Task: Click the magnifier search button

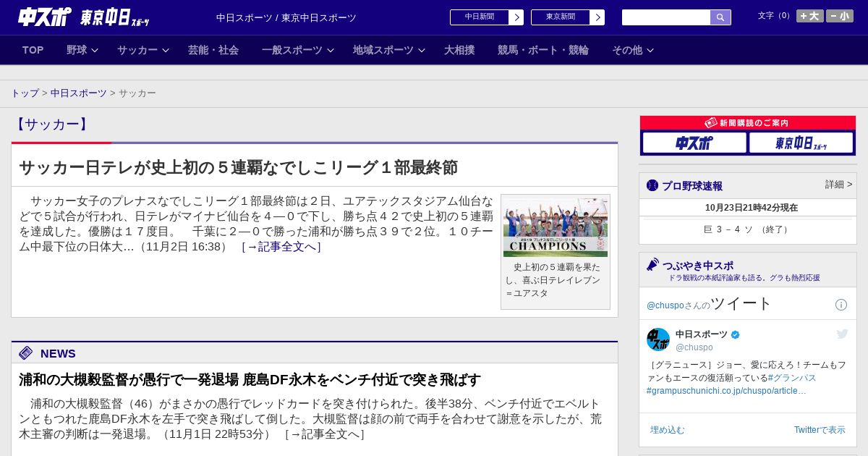Action: [720, 17]
